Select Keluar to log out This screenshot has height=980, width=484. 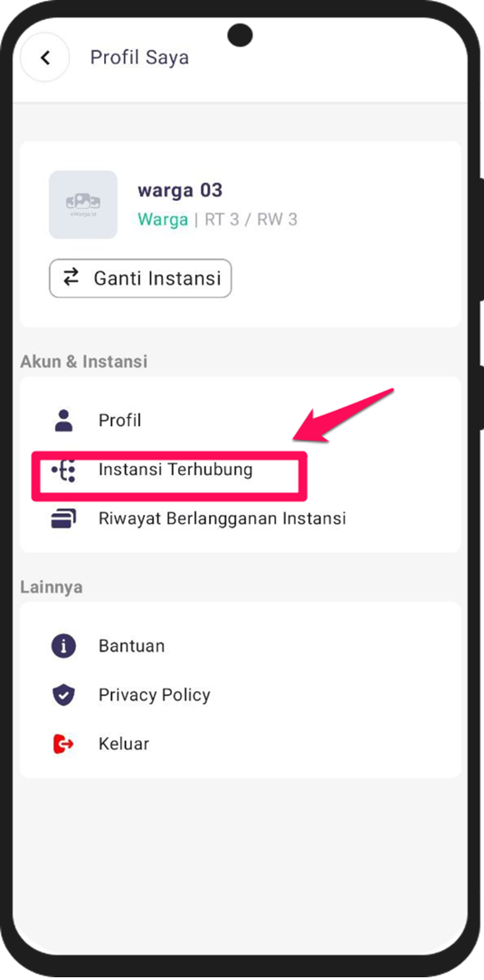coord(241,744)
